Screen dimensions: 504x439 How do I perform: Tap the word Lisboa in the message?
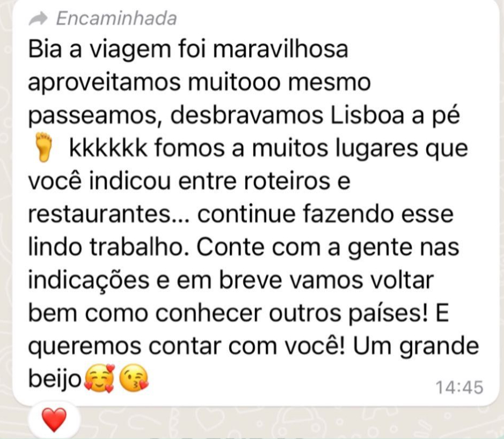tap(367, 115)
